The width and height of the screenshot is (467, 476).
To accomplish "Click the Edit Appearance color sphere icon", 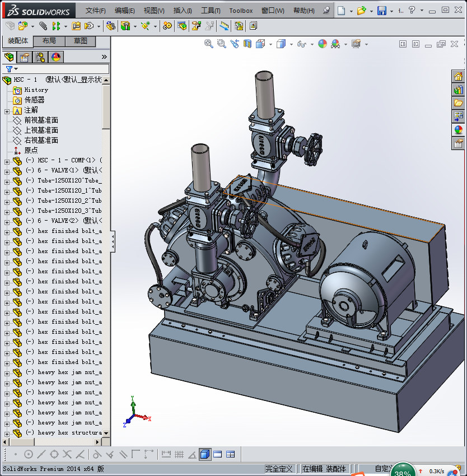I will (x=323, y=44).
